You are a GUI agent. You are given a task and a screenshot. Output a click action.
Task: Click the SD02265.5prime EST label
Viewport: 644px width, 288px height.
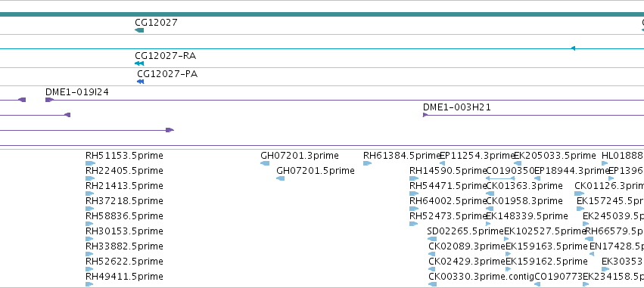click(465, 231)
